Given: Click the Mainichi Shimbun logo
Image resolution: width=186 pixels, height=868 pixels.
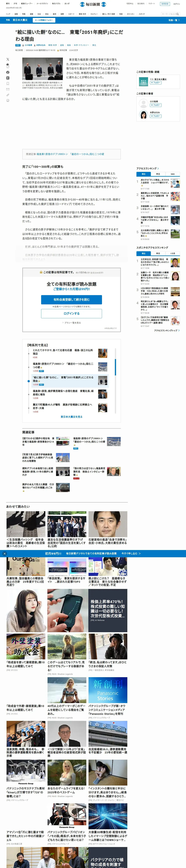Looking at the screenshot, I should pos(93,4).
